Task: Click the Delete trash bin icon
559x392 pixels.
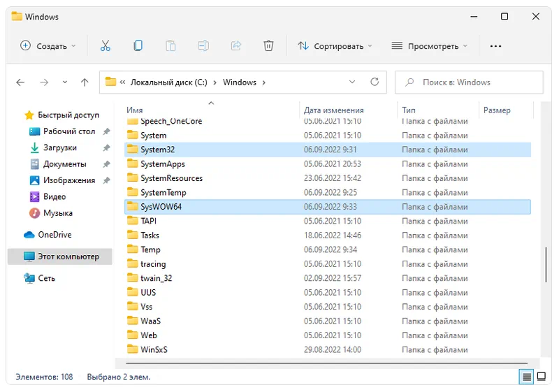Action: click(268, 46)
